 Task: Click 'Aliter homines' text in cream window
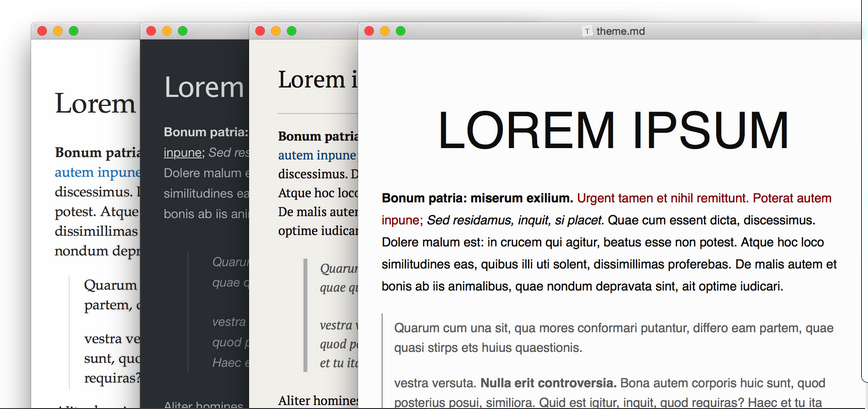tap(318, 400)
